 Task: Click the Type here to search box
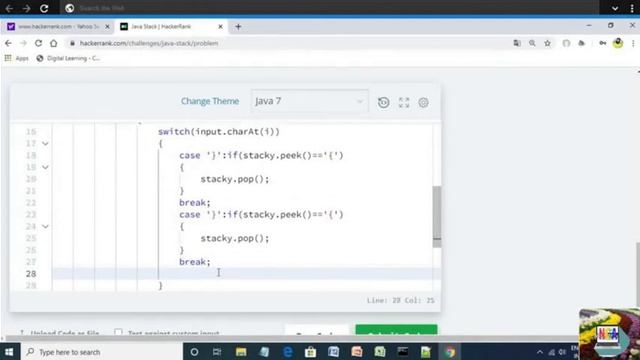[x=101, y=352]
